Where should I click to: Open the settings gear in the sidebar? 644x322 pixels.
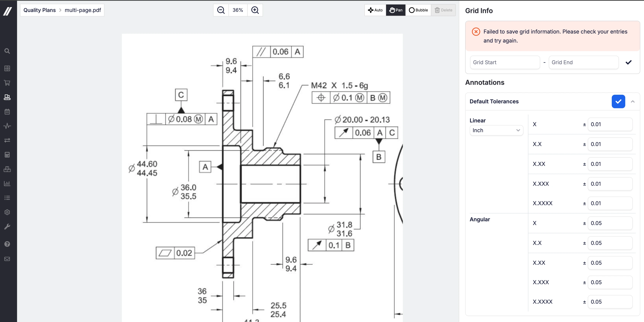point(7,212)
